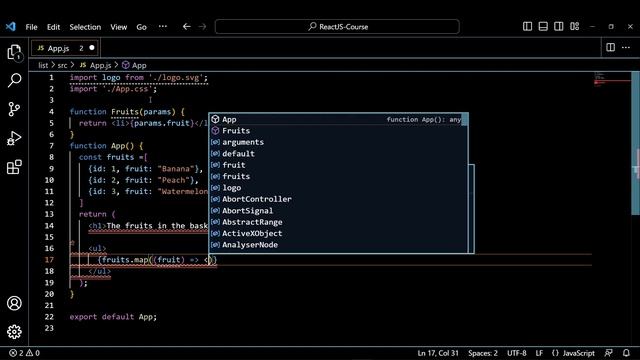Click the 'function Fruits(params)' declaration
The image size is (640, 360).
click(x=127, y=111)
